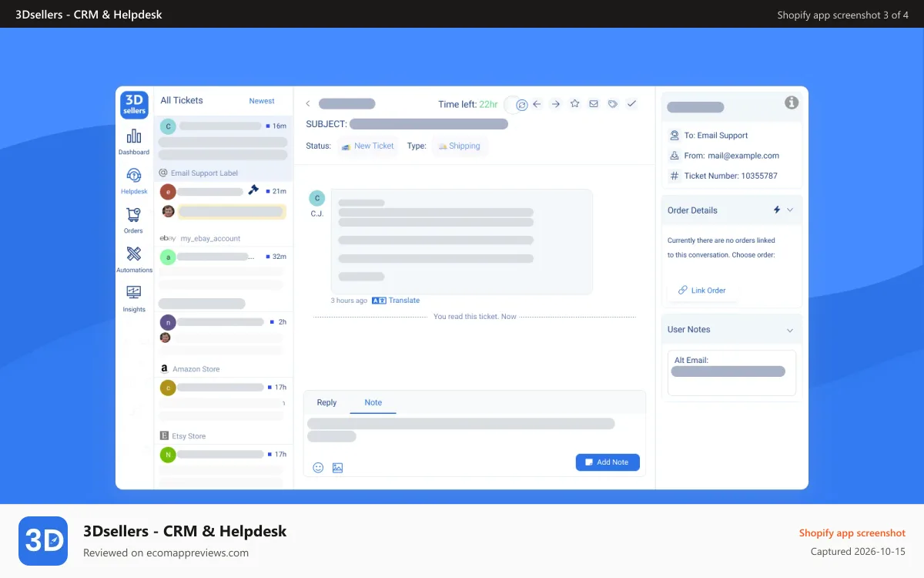
Task: Attach an image using the picture icon
Action: click(337, 468)
